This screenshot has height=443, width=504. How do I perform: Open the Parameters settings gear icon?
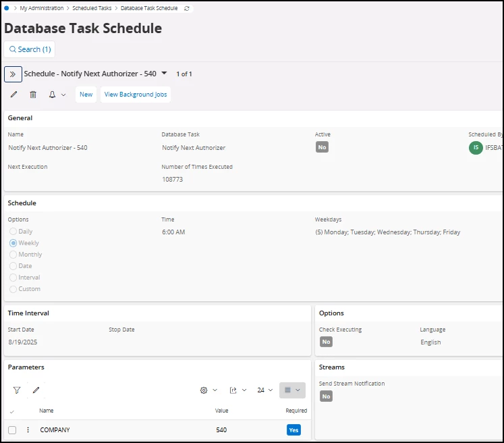tap(204, 390)
